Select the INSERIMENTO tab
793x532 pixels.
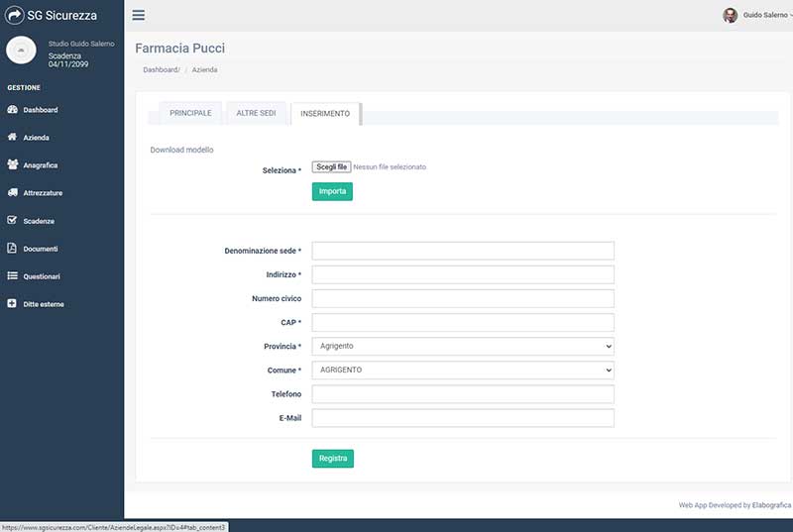pos(325,114)
